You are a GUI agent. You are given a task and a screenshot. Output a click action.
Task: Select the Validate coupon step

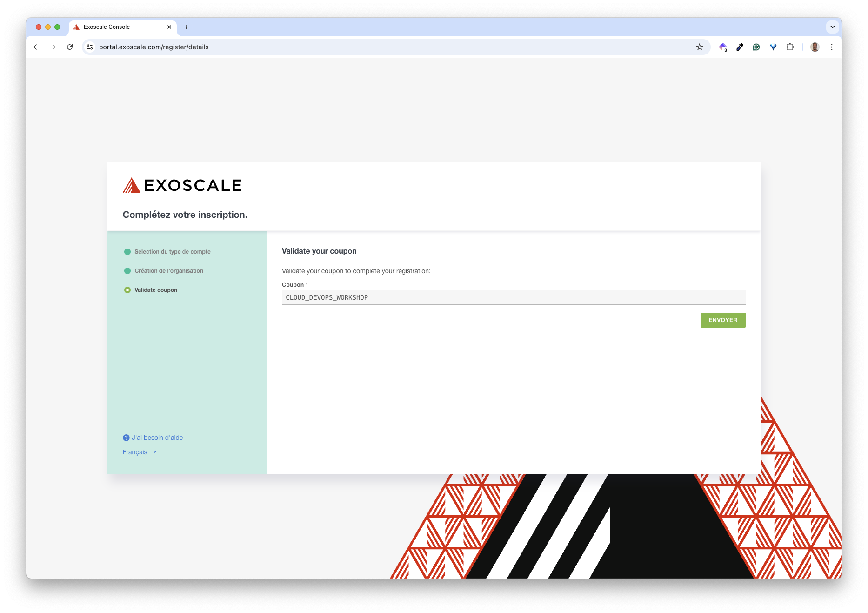click(x=155, y=290)
